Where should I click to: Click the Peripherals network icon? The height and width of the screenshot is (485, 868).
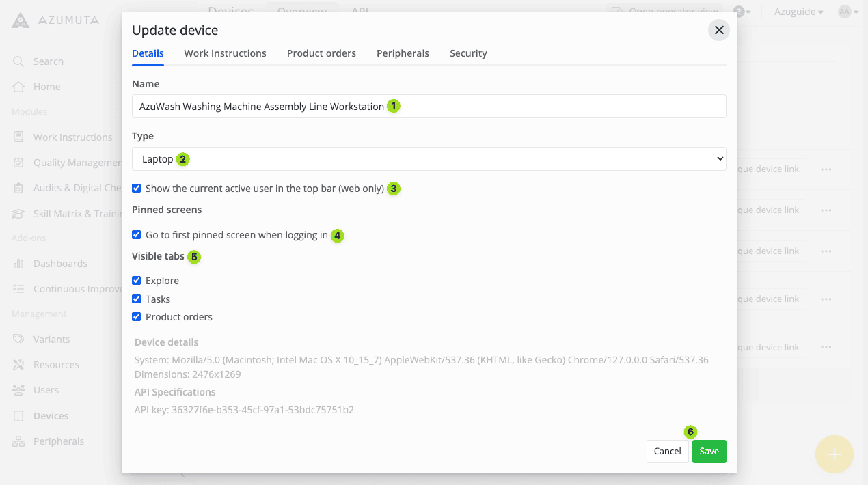[18, 441]
